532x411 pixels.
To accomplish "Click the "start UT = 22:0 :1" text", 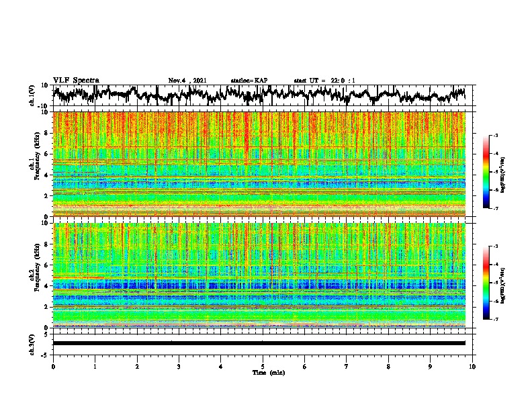I will [324, 81].
